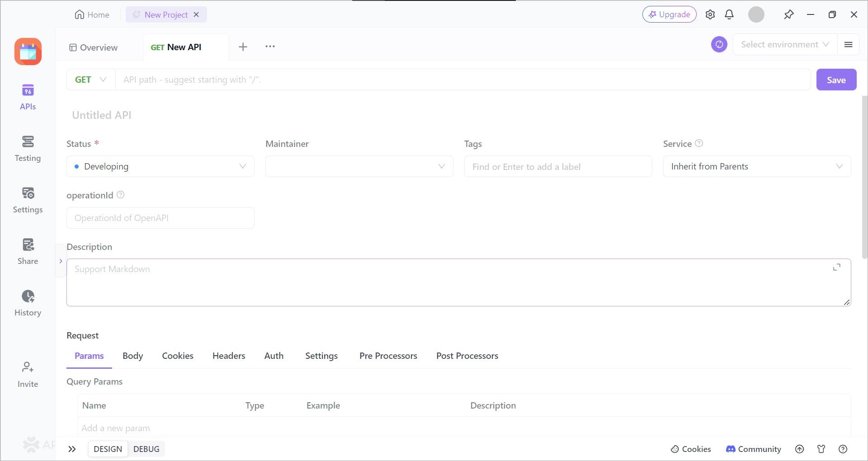Image resolution: width=868 pixels, height=461 pixels.
Task: Click the Share icon in the sidebar
Action: pyautogui.click(x=28, y=251)
